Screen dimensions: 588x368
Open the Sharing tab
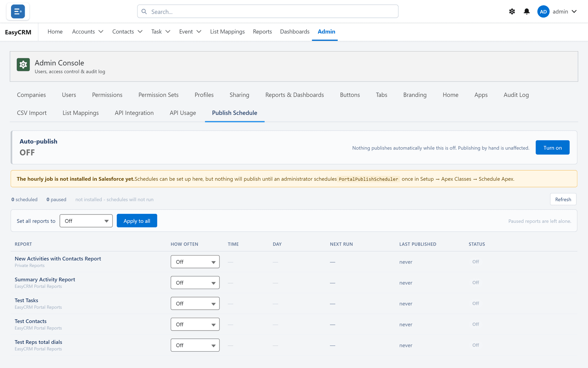[239, 95]
